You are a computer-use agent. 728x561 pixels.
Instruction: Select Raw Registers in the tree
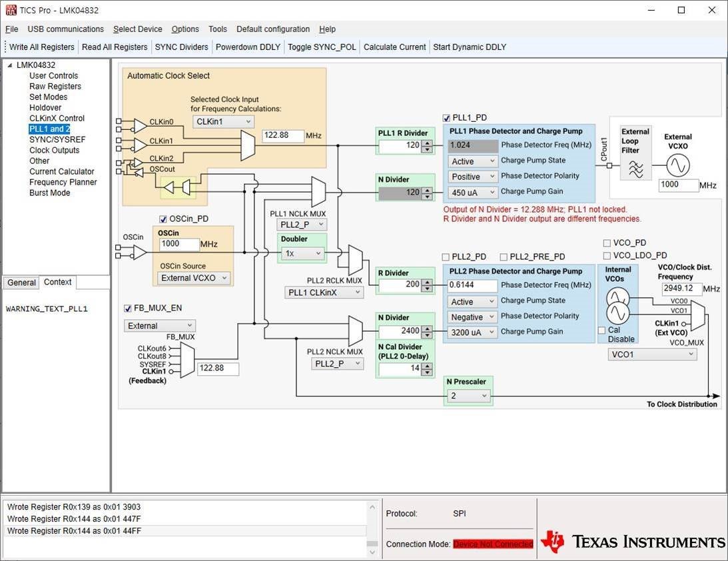55,87
